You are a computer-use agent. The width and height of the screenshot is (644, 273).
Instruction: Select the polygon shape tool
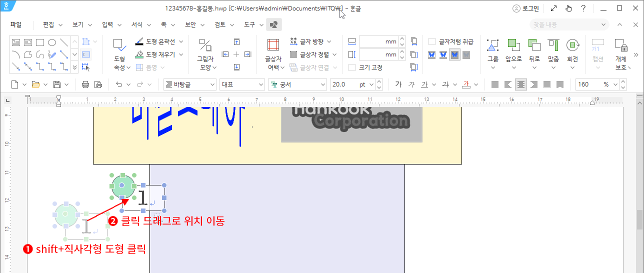[x=28, y=54]
